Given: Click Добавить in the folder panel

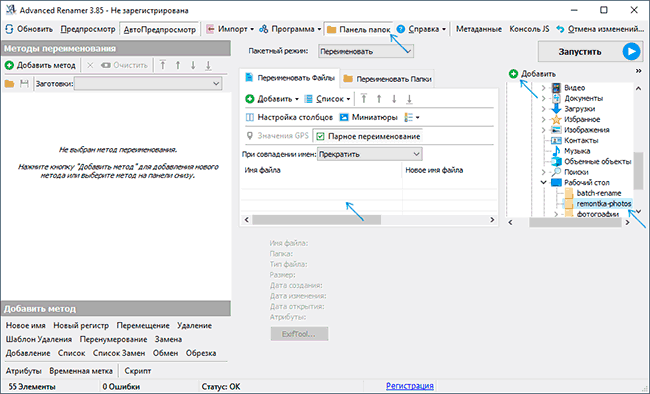Looking at the screenshot, I should (532, 74).
